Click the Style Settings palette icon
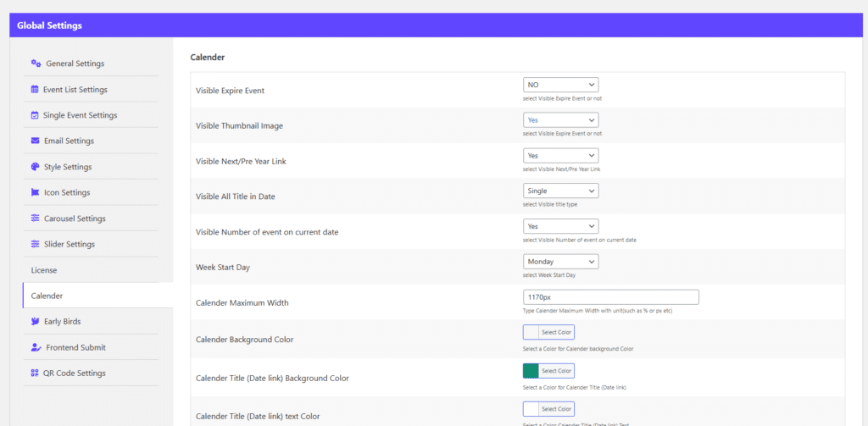The width and height of the screenshot is (868, 426). [x=35, y=167]
